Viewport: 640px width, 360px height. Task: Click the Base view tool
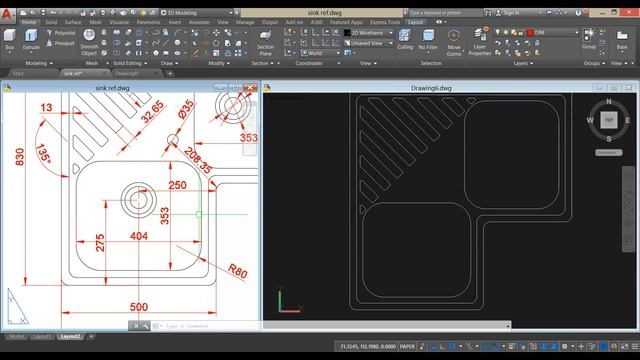pyautogui.click(x=622, y=40)
